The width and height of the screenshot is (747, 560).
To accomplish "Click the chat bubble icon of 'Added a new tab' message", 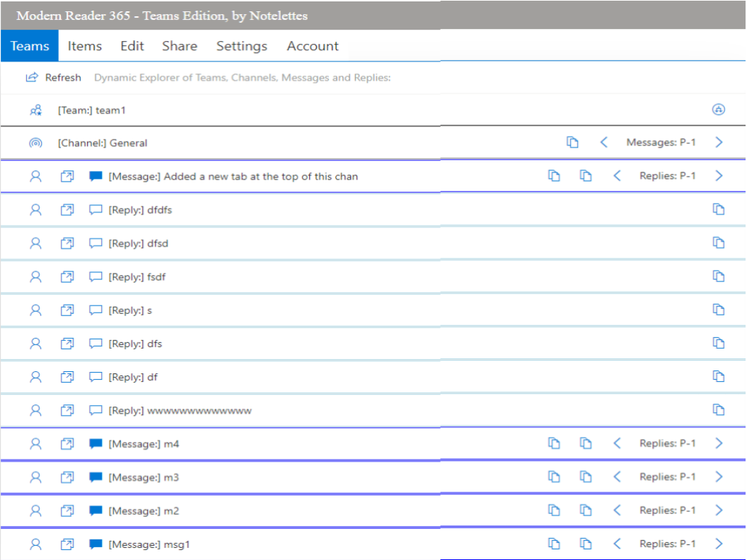I will pos(95,176).
